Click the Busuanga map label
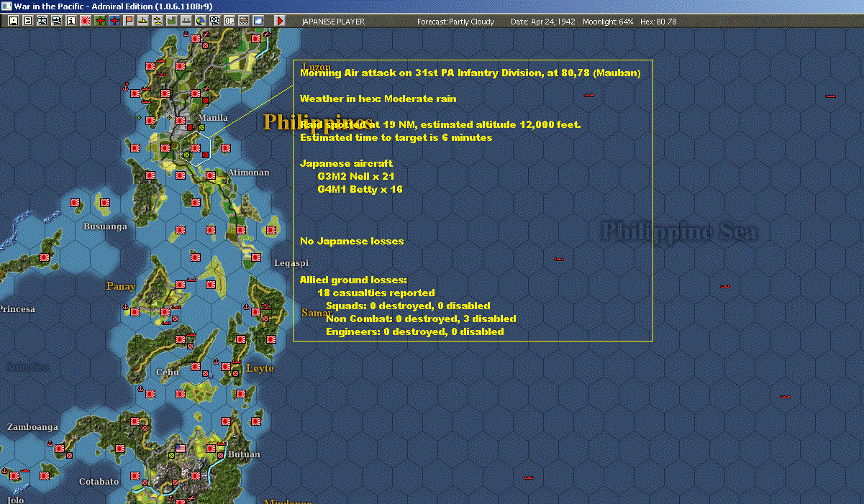This screenshot has height=504, width=864. [105, 226]
